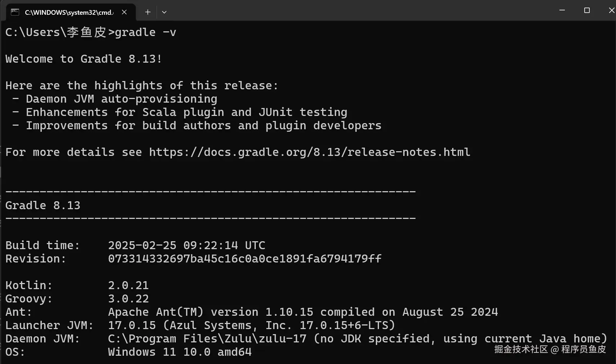
Task: Maximize the terminal window
Action: tap(587, 10)
